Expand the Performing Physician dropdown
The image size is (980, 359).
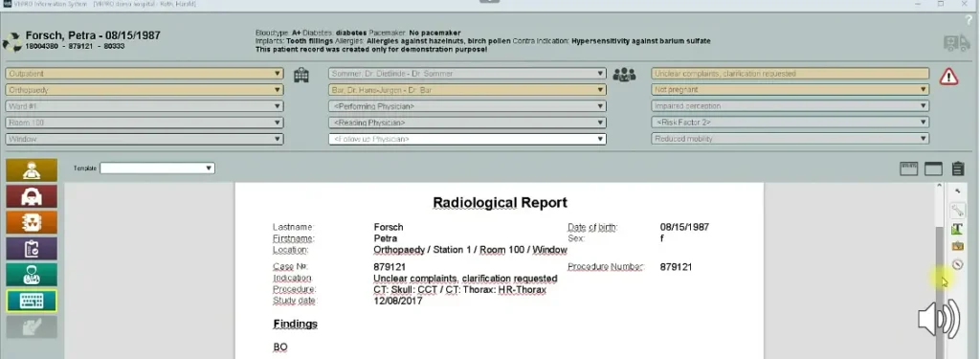[x=467, y=106]
